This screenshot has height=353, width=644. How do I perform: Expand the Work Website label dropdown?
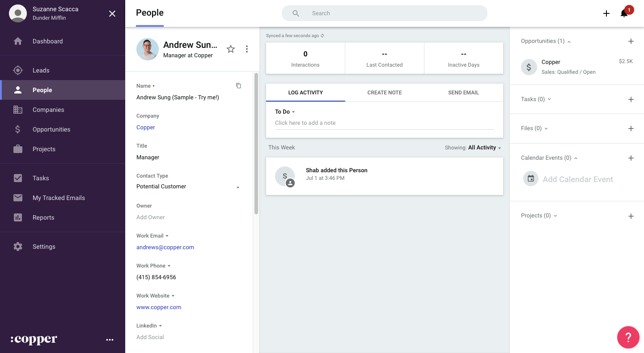click(173, 296)
